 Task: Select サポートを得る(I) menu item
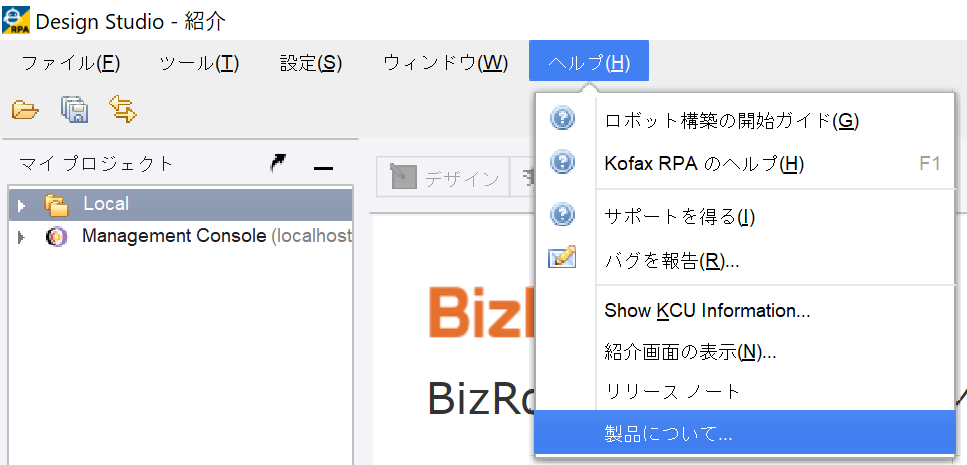[744, 216]
